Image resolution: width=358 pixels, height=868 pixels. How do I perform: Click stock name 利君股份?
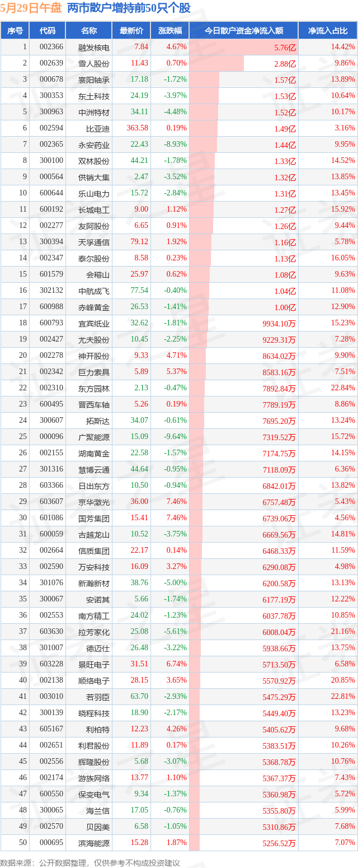pyautogui.click(x=94, y=746)
